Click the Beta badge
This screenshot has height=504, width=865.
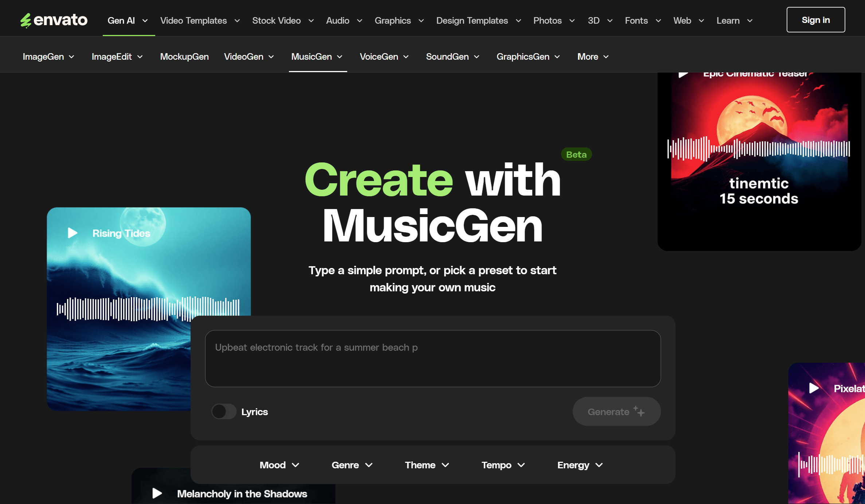coord(576,154)
